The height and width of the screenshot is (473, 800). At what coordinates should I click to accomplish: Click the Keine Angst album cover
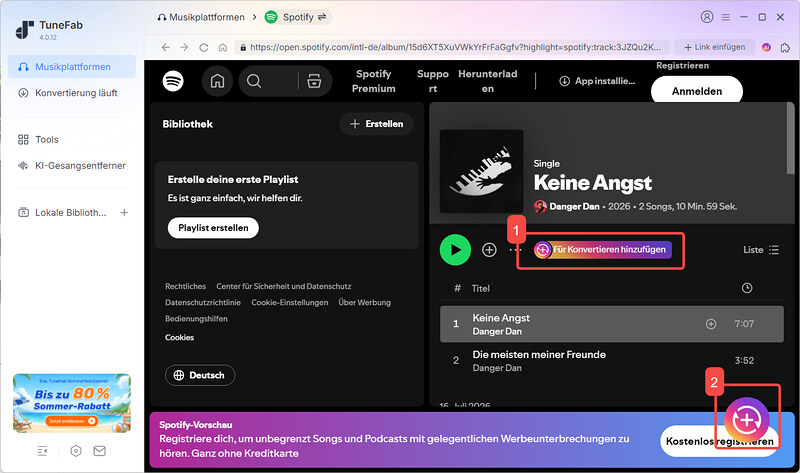pos(481,171)
